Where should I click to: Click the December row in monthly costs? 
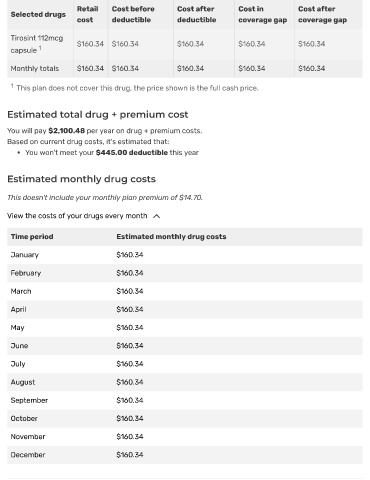click(x=185, y=455)
